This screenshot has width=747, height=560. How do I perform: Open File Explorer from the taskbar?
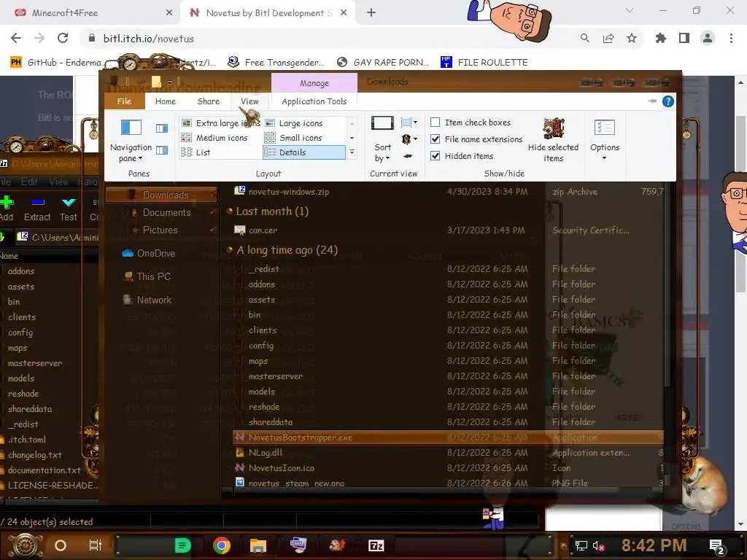pyautogui.click(x=258, y=545)
